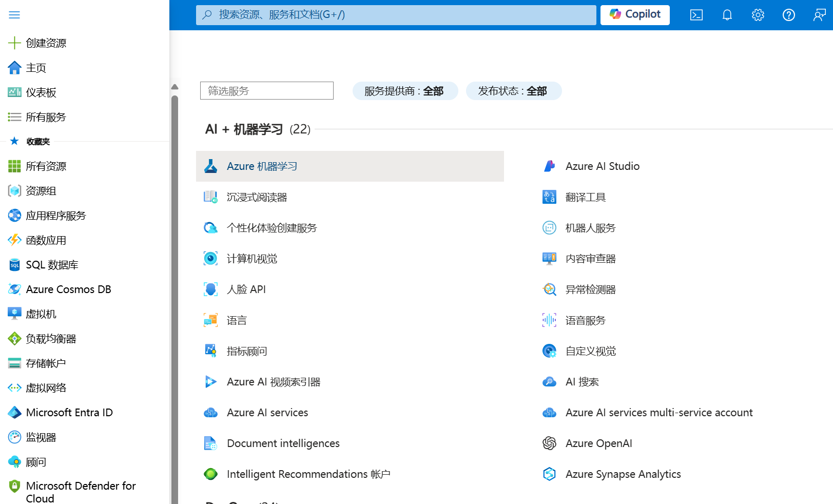
Task: Open Azure AI Studio service
Action: click(x=602, y=166)
